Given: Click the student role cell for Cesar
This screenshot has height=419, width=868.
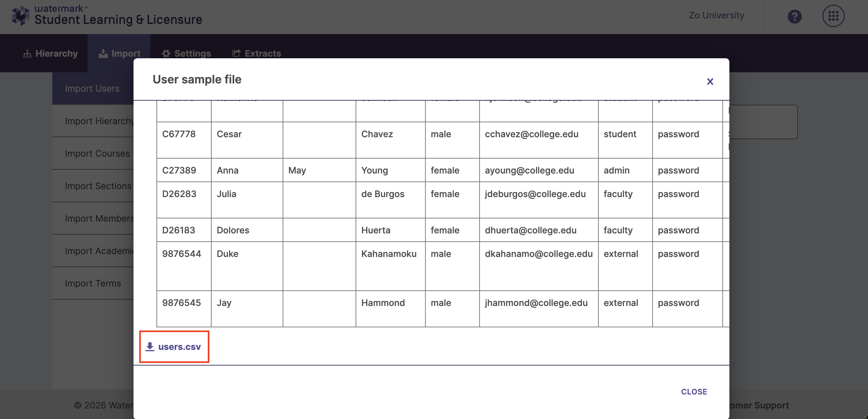Looking at the screenshot, I should coord(626,140).
